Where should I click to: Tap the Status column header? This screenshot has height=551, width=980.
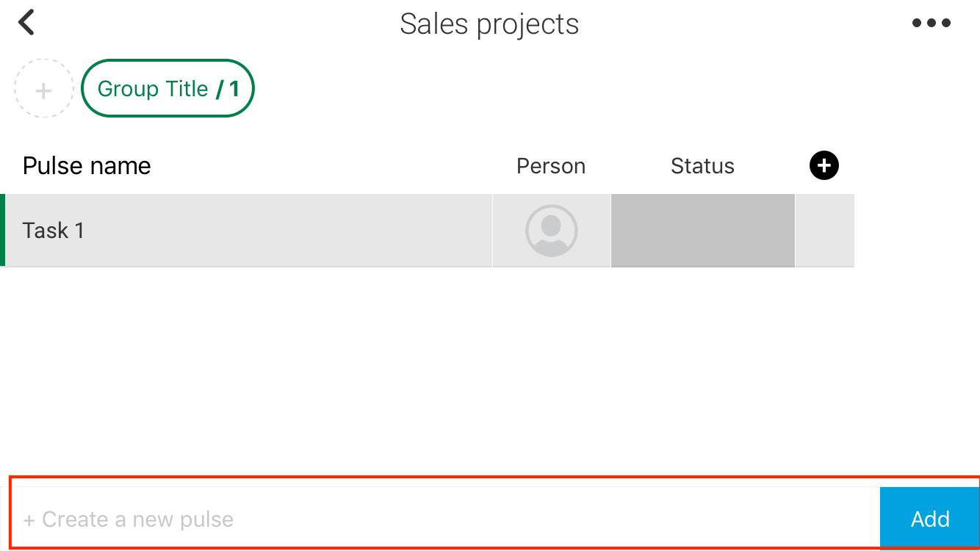[x=702, y=166]
